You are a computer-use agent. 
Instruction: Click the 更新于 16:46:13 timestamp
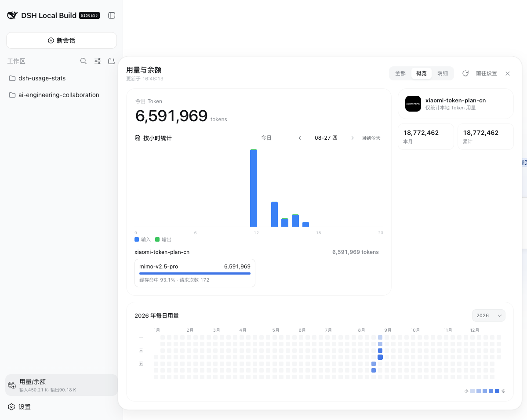[145, 79]
